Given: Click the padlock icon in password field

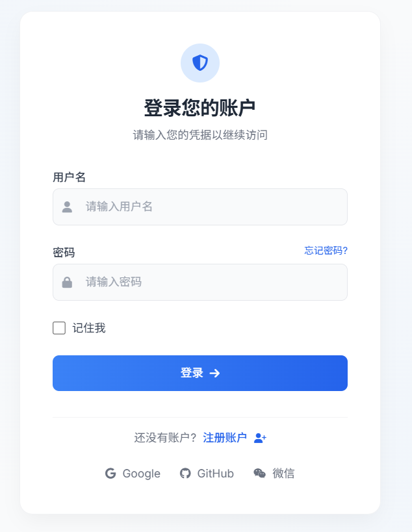Looking at the screenshot, I should 67,282.
